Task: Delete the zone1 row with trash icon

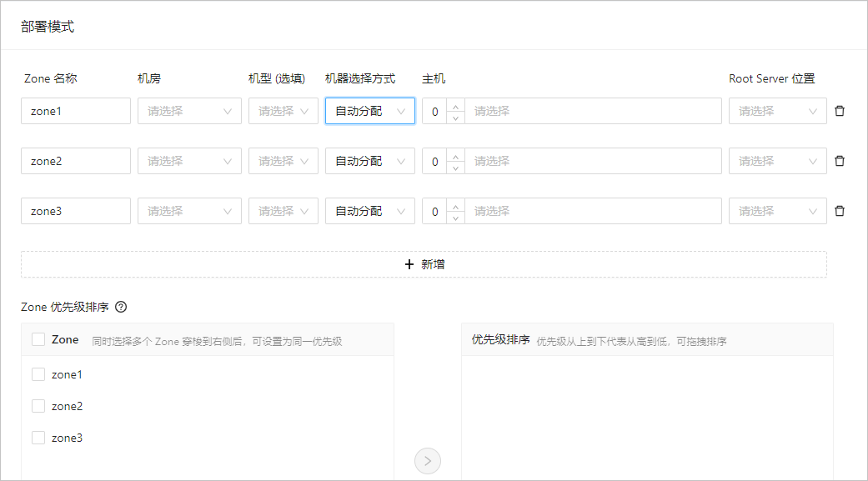Action: tap(839, 111)
